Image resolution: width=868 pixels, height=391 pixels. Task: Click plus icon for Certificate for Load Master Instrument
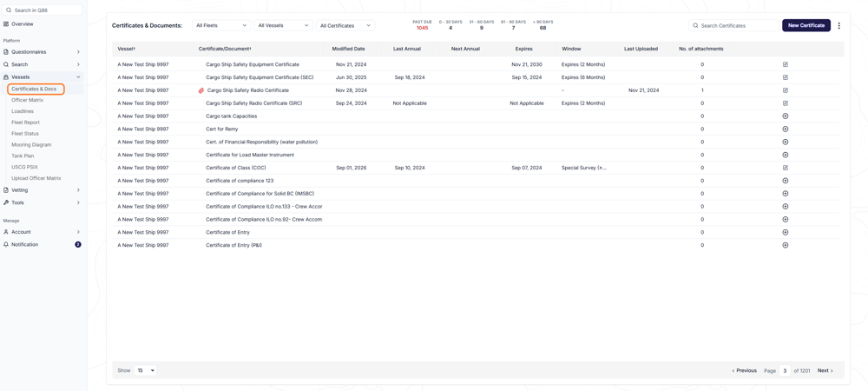tap(785, 155)
